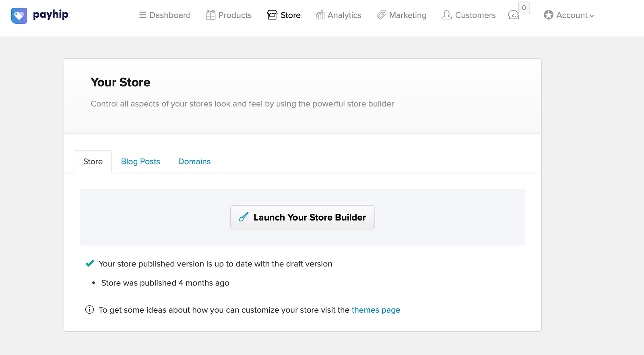The width and height of the screenshot is (644, 355).
Task: Click the Marketing price tag icon
Action: [381, 15]
